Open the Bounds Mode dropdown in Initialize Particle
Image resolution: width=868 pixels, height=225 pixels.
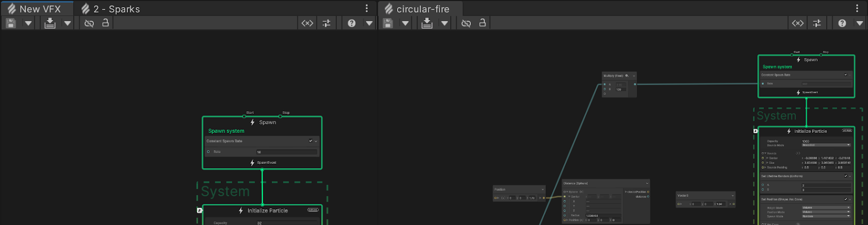(826, 145)
